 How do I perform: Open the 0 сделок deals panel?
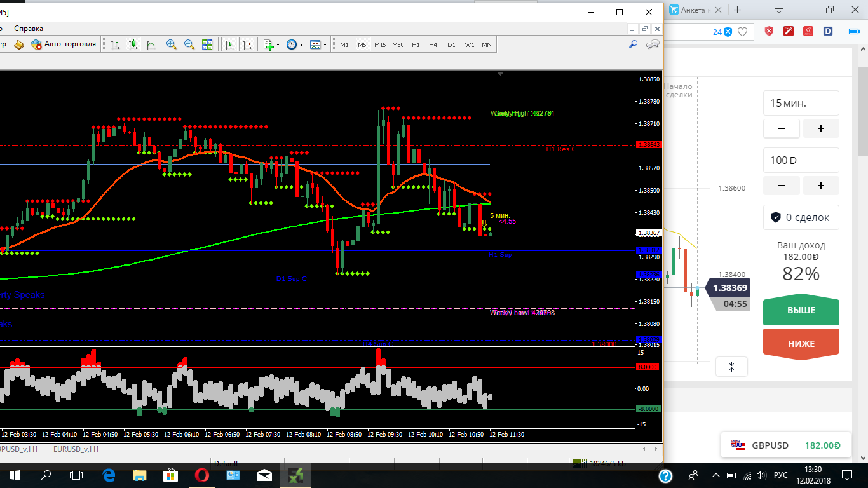pos(801,217)
